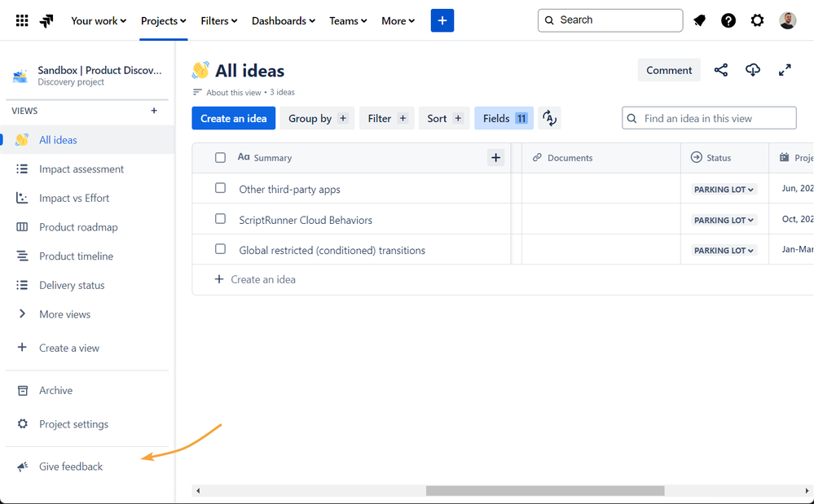Open status dropdown for Other third-party apps

pos(724,189)
